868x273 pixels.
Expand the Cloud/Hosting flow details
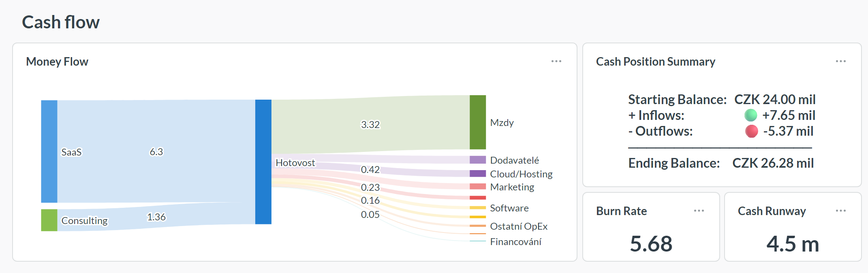[x=521, y=174]
